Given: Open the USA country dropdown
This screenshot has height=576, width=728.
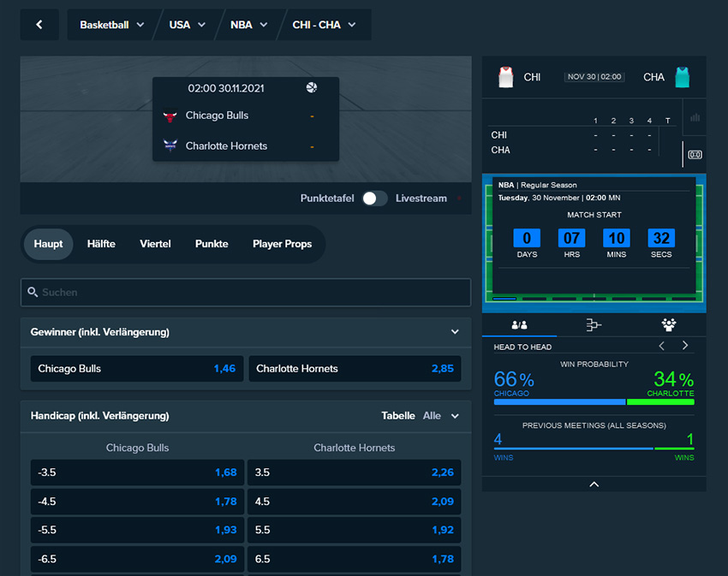Looking at the screenshot, I should point(187,25).
